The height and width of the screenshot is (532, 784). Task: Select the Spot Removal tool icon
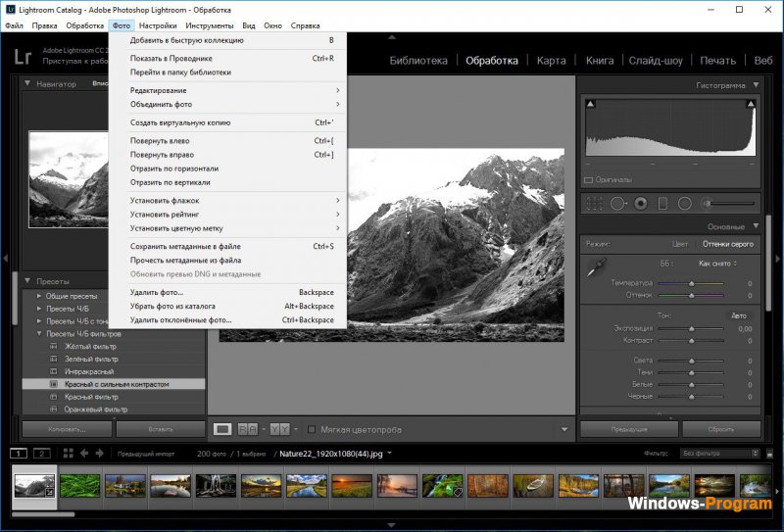(x=618, y=204)
